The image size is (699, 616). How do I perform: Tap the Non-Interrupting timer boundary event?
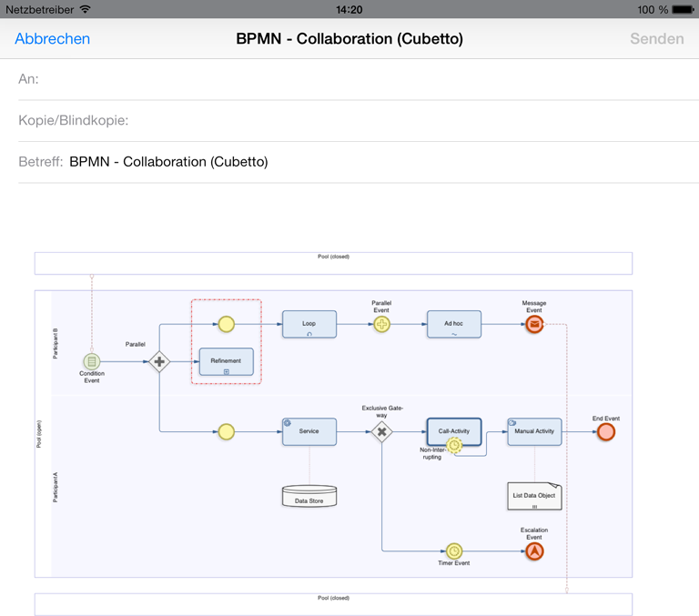(454, 445)
